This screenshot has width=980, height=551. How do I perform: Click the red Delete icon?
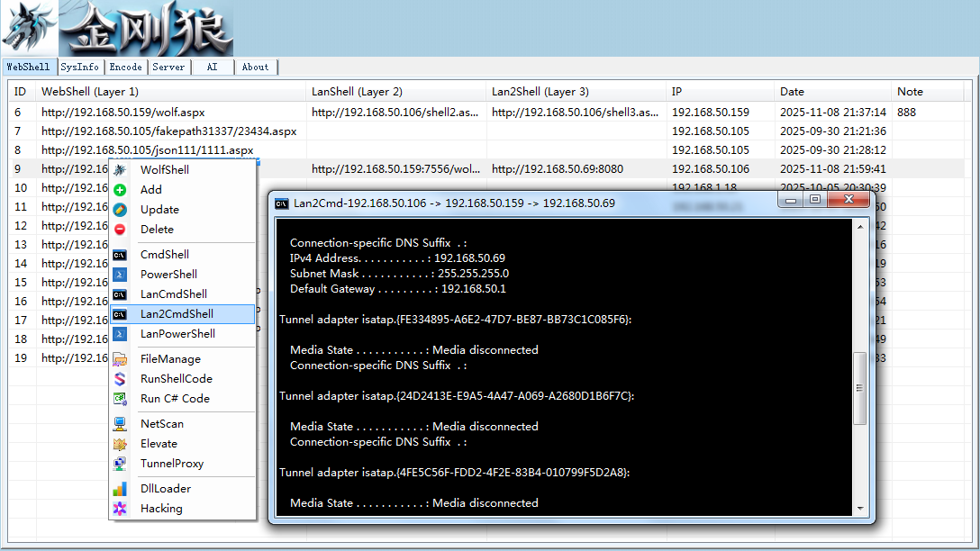click(120, 230)
